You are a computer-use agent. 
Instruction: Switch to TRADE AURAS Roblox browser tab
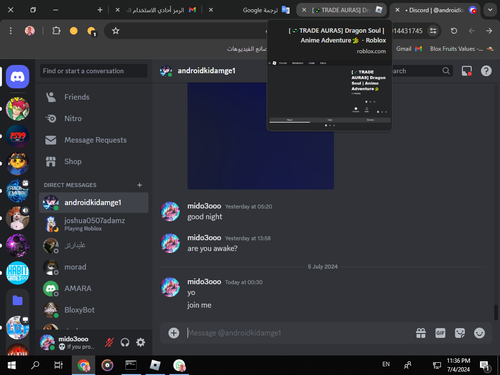point(342,10)
